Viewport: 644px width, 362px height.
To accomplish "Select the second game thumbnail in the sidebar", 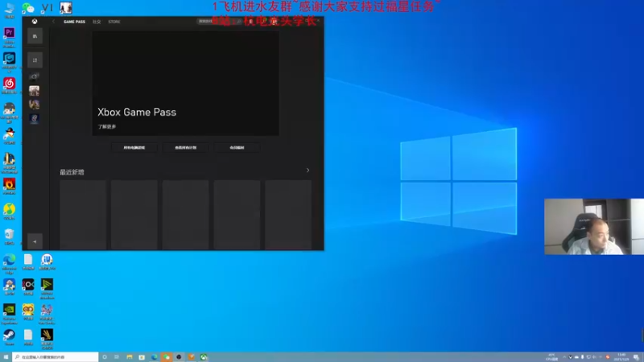I will click(34, 90).
